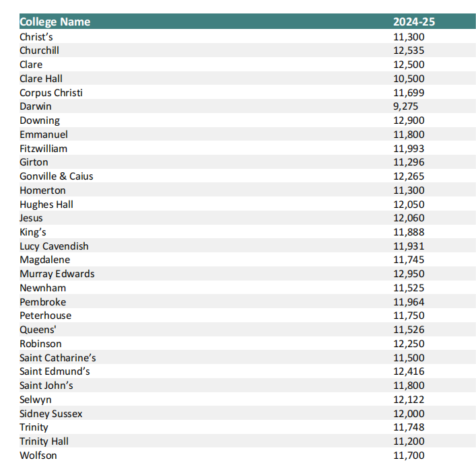The width and height of the screenshot is (476, 475).
Task: Select the Girton row name
Action: coord(34,162)
